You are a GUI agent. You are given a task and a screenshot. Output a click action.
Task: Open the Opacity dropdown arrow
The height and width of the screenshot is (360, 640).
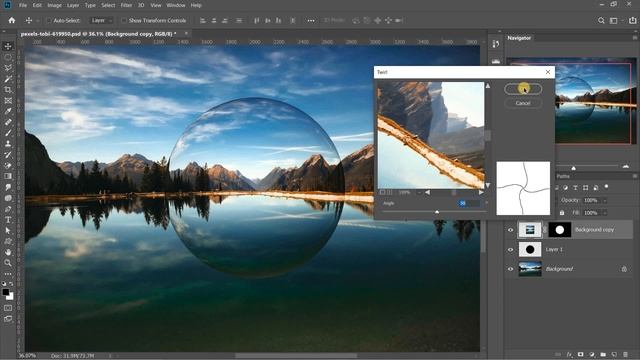pos(605,200)
